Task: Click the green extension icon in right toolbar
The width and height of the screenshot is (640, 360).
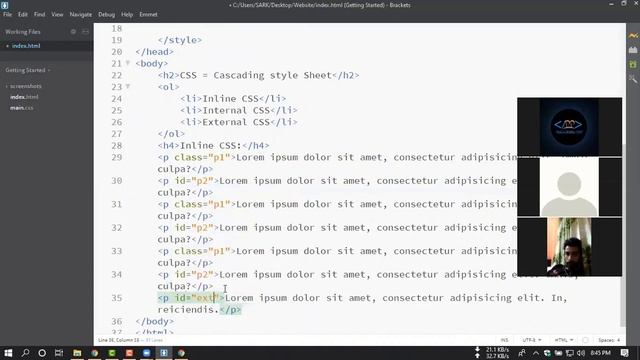Action: click(633, 64)
